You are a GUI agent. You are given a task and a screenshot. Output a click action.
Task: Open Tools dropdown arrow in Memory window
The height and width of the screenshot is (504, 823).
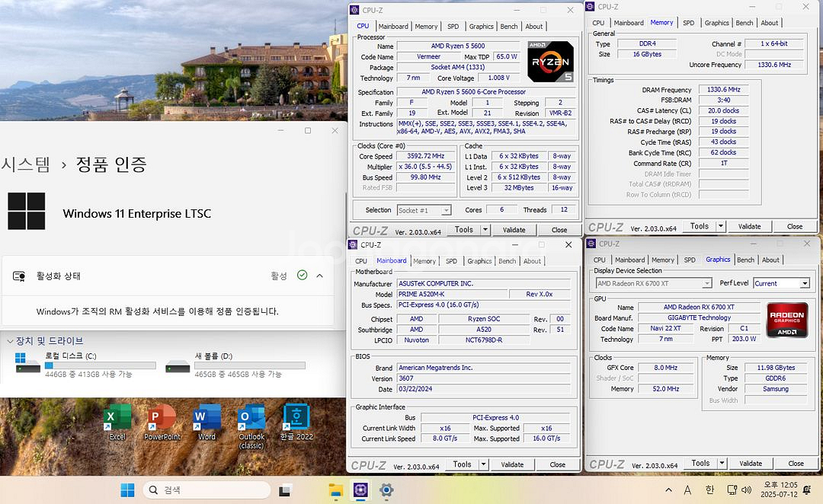721,226
